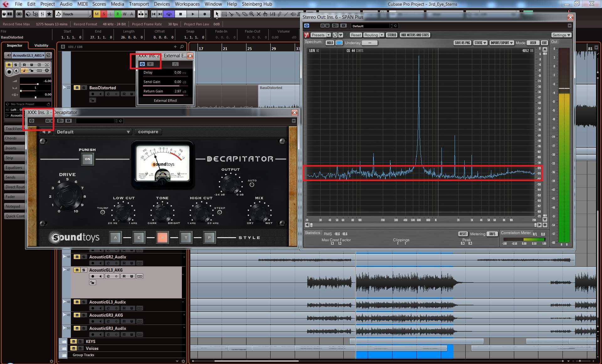Solo the AcousticGL3_AKG track
Viewport: 602px width, 364px height.
click(x=84, y=270)
